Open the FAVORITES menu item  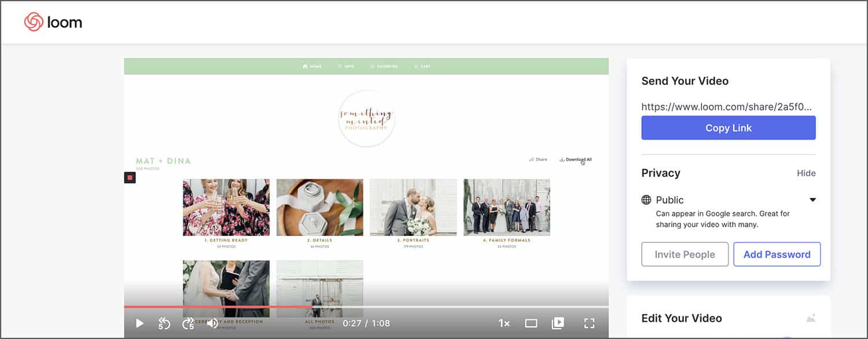coord(385,66)
